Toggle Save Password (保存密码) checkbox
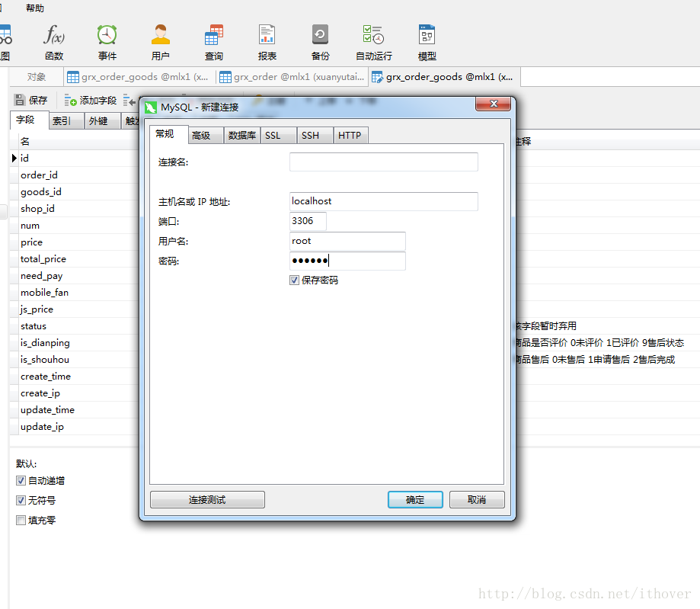The width and height of the screenshot is (700, 609). (x=294, y=280)
